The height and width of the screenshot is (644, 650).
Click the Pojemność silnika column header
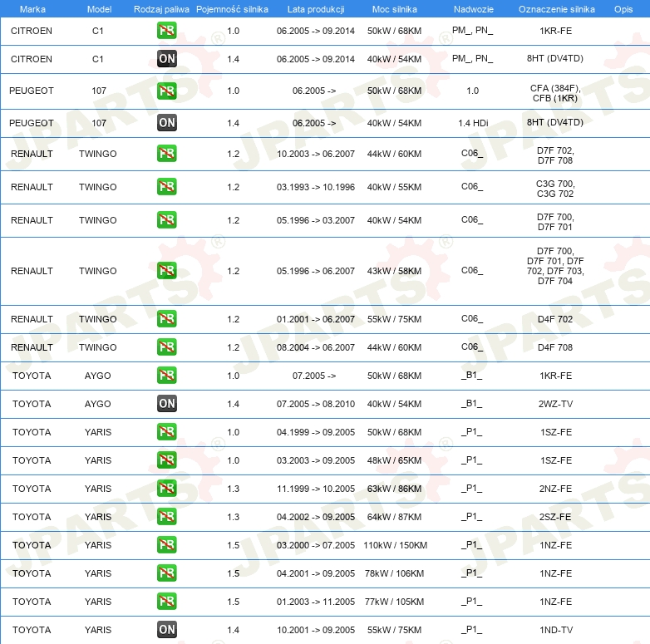click(232, 9)
